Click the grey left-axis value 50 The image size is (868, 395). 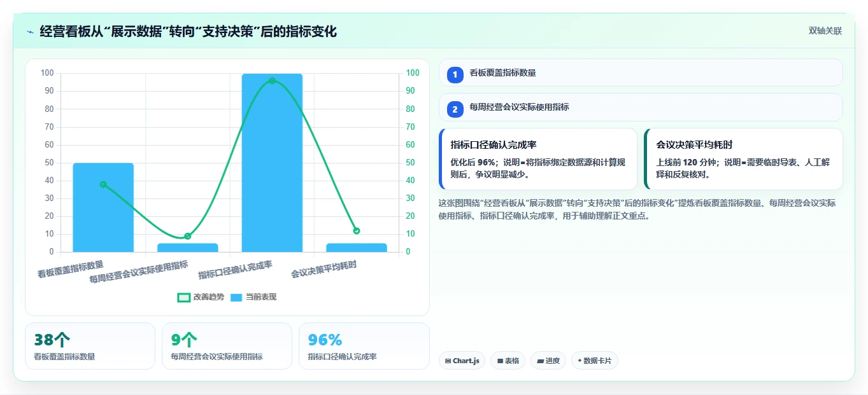pyautogui.click(x=49, y=163)
